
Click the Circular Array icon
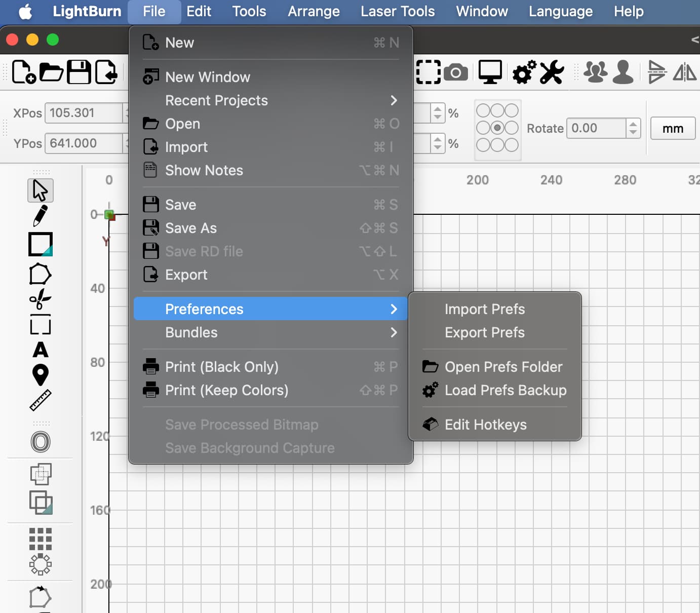tap(41, 564)
